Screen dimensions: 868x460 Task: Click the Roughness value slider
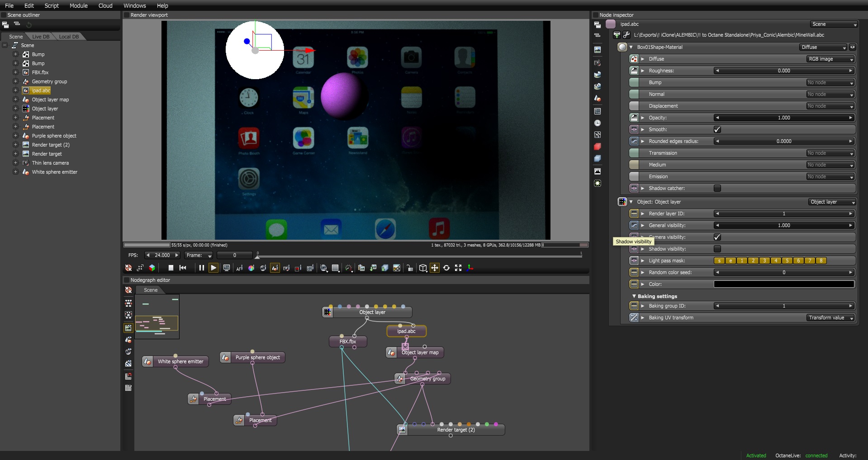coord(784,71)
